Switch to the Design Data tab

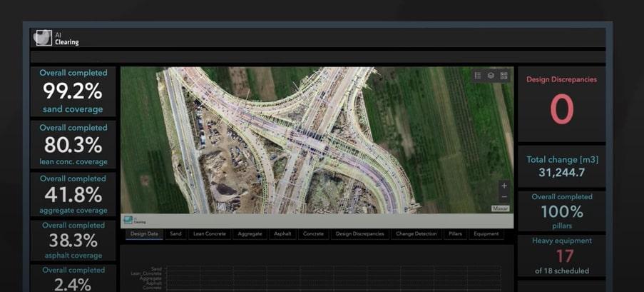tap(145, 233)
